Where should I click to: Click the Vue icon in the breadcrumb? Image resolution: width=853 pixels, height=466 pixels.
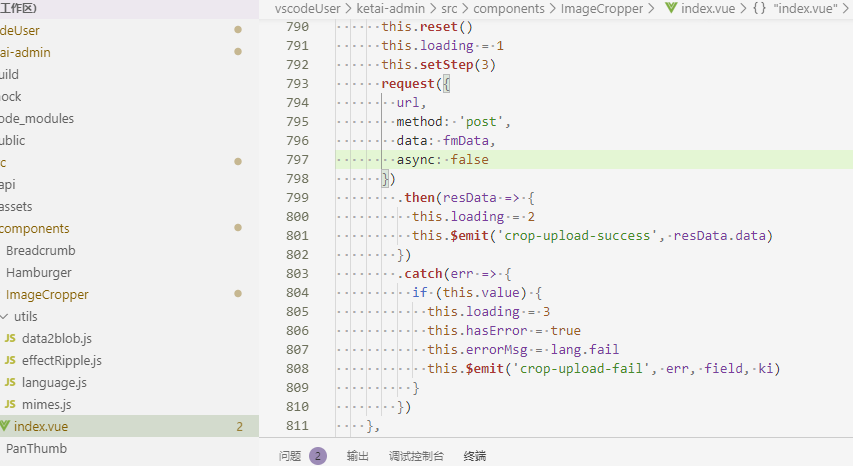tap(671, 8)
